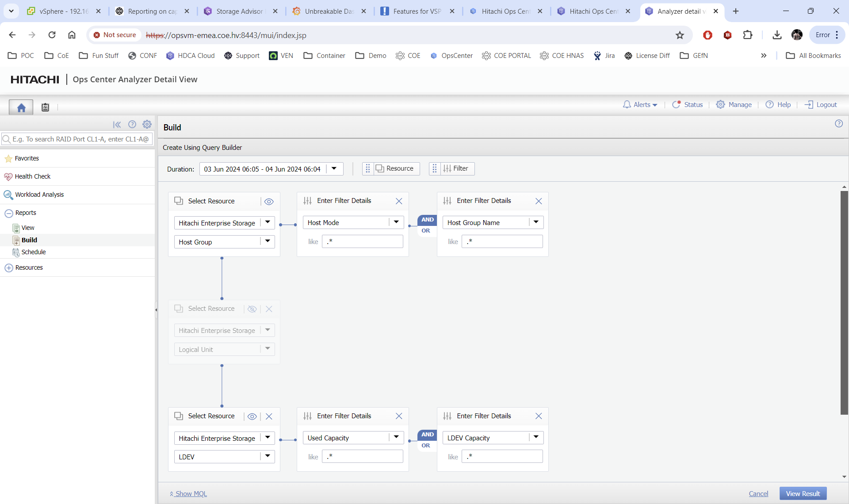The width and height of the screenshot is (849, 504).
Task: Open the Duration date range dropdown
Action: [334, 169]
